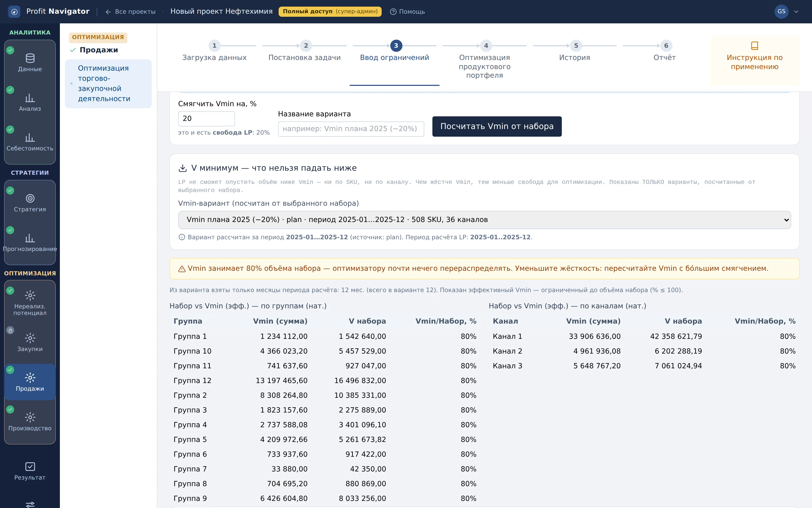Image resolution: width=812 pixels, height=508 pixels.
Task: Open the Результат checkmark icon
Action: tap(30, 467)
